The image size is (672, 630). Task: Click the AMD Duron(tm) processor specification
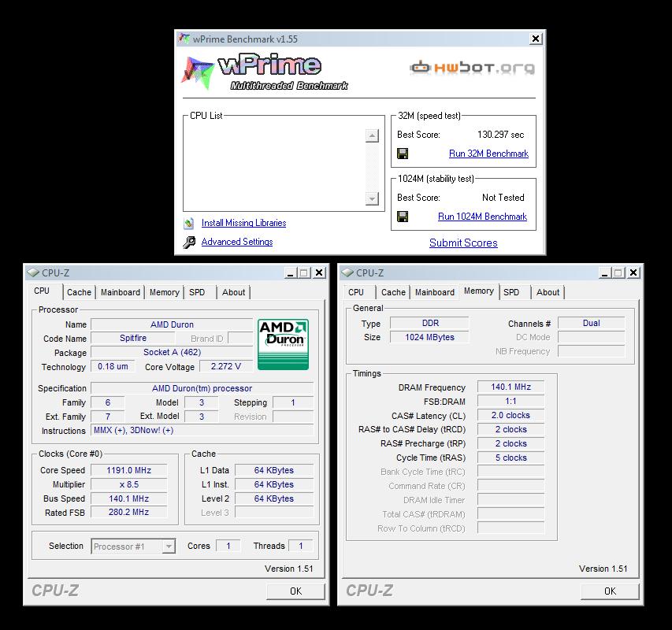[x=202, y=388]
